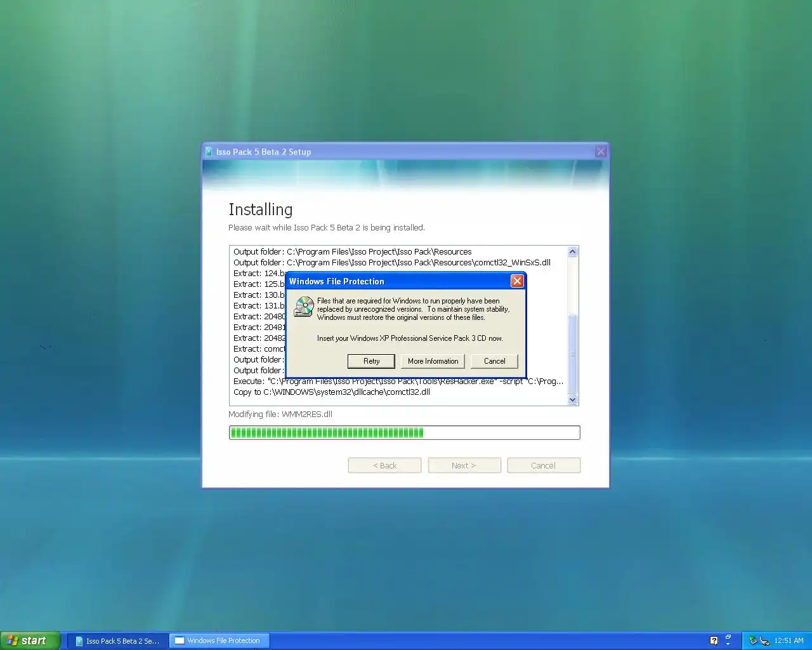Viewport: 812px width, 650px height.
Task: Open the Windows start menu
Action: coord(30,640)
